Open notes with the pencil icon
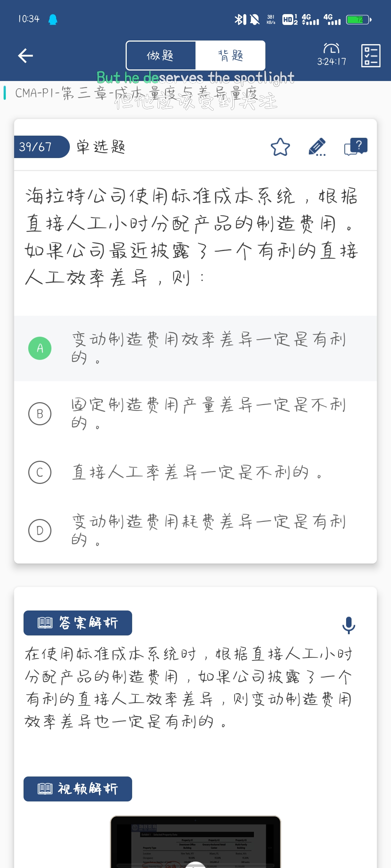This screenshot has height=868, width=391. tap(317, 147)
